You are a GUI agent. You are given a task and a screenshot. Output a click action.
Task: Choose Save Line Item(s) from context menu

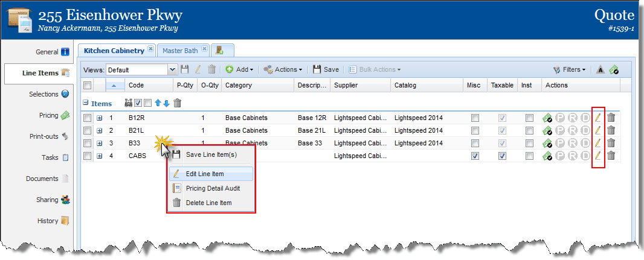click(x=211, y=155)
